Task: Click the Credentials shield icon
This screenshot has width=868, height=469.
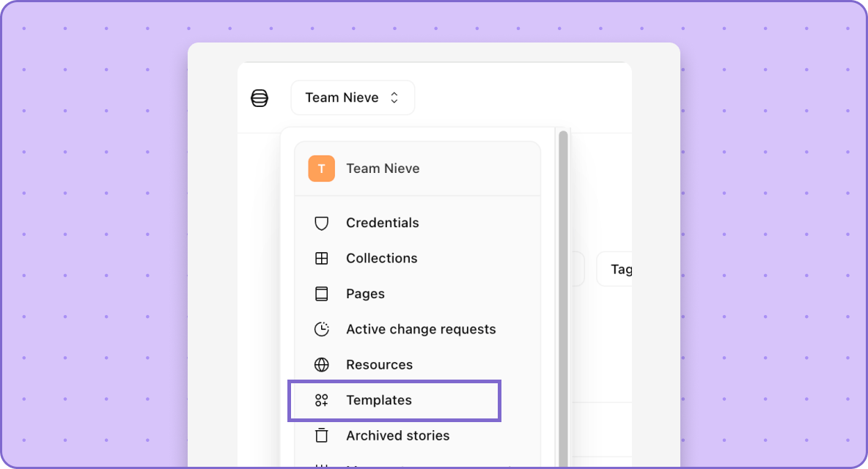Action: pyautogui.click(x=321, y=224)
